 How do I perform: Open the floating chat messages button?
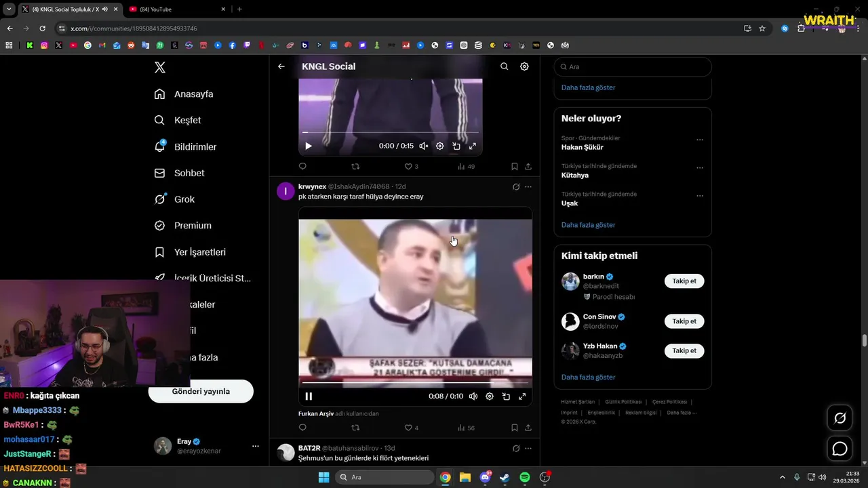840,449
